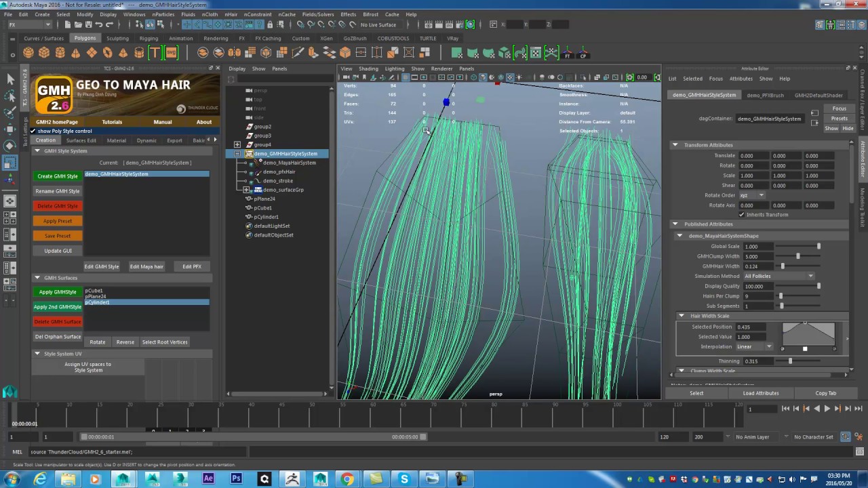
Task: Select the Move tool in toolbox
Action: click(10, 129)
